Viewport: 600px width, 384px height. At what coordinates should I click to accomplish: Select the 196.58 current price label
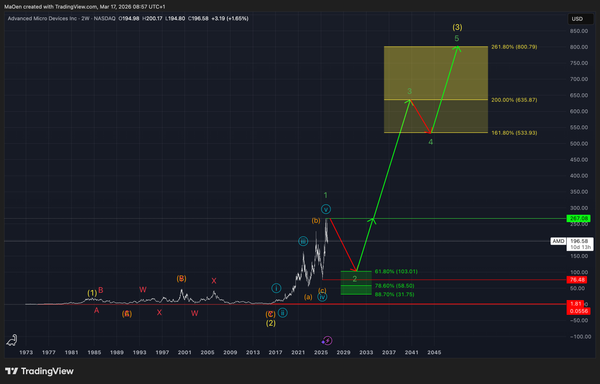579,241
